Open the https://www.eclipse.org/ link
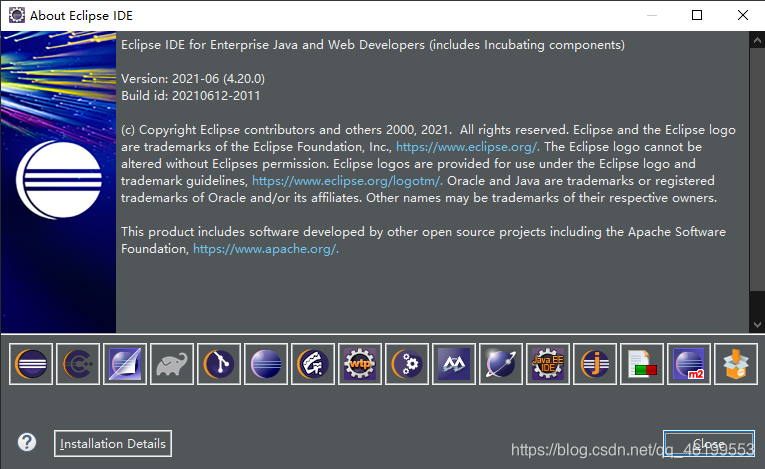The width and height of the screenshot is (765, 469). point(467,147)
